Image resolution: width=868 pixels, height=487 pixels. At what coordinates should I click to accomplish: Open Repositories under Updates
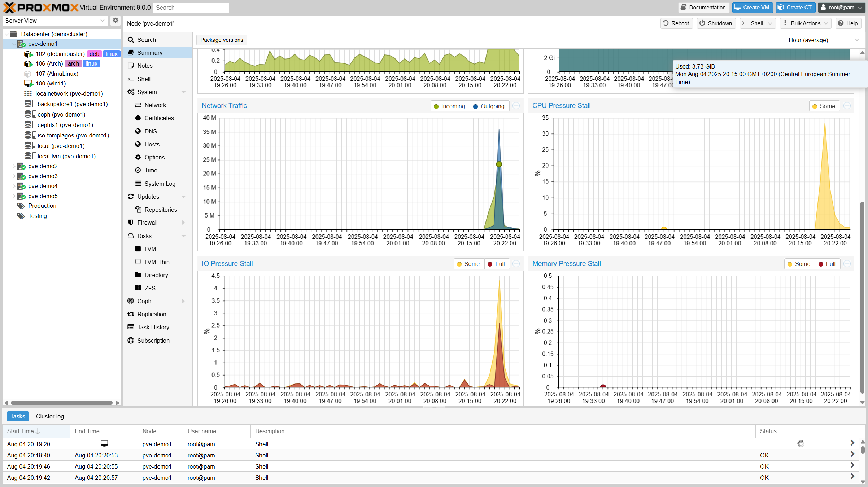[x=160, y=209]
